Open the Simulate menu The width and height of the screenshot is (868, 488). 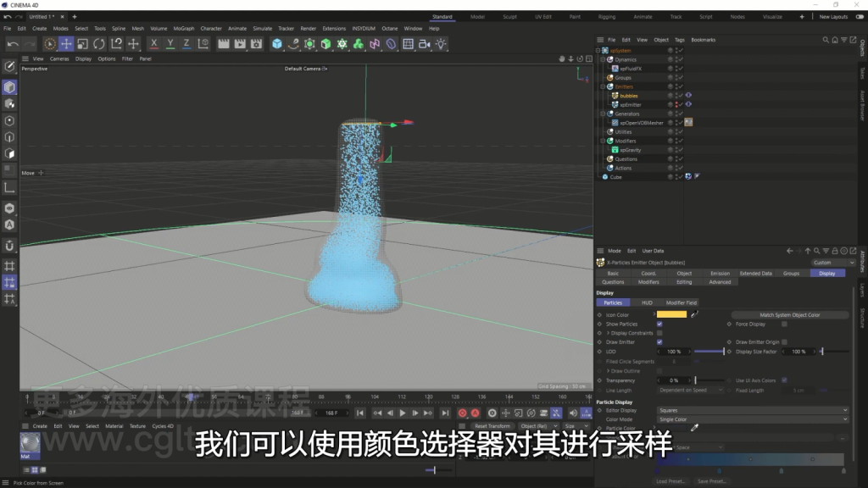point(263,28)
